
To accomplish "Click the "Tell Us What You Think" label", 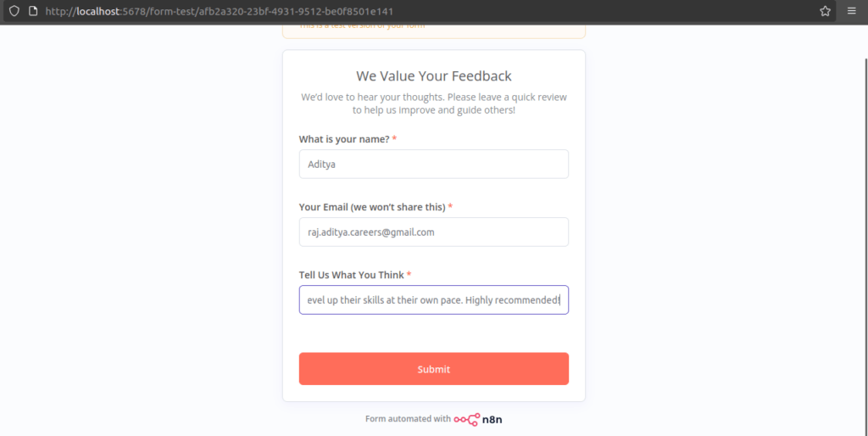I will 351,275.
